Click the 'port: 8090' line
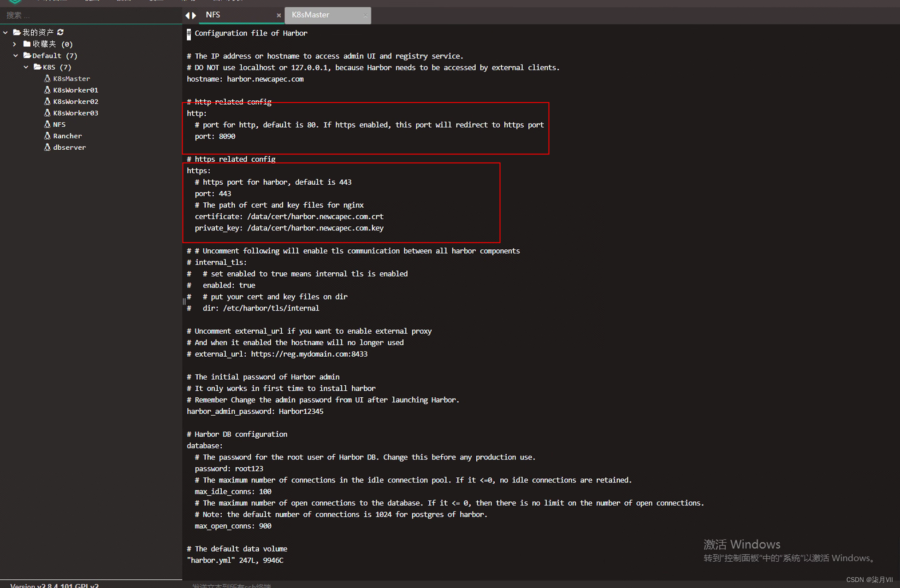This screenshot has height=588, width=900. click(215, 137)
